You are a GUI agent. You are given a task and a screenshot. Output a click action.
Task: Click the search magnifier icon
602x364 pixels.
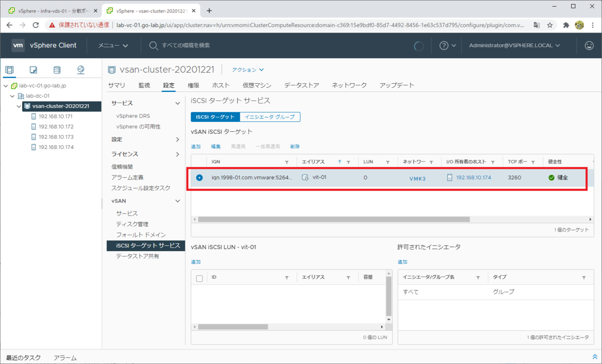(x=154, y=46)
